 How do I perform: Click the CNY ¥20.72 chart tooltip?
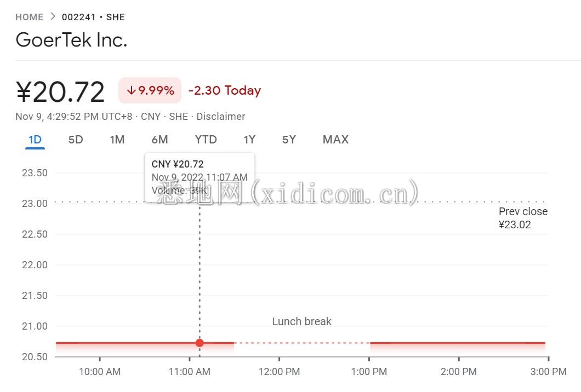click(x=200, y=177)
